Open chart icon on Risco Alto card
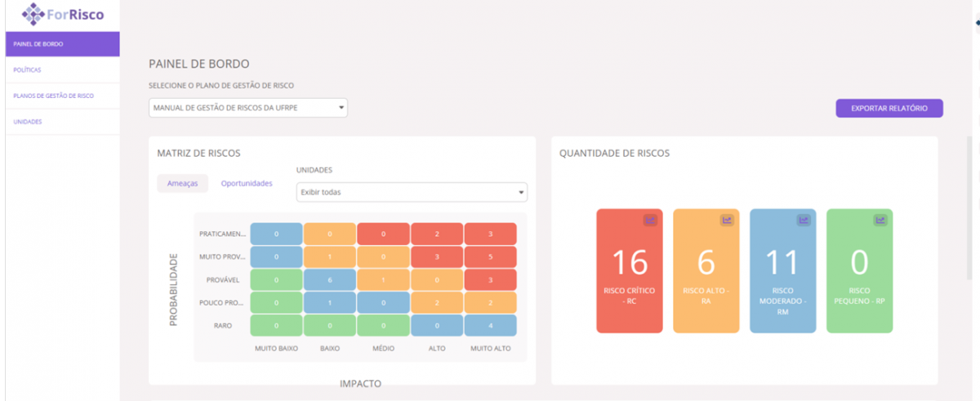Viewport: 980px width, 401px height. coord(727,220)
